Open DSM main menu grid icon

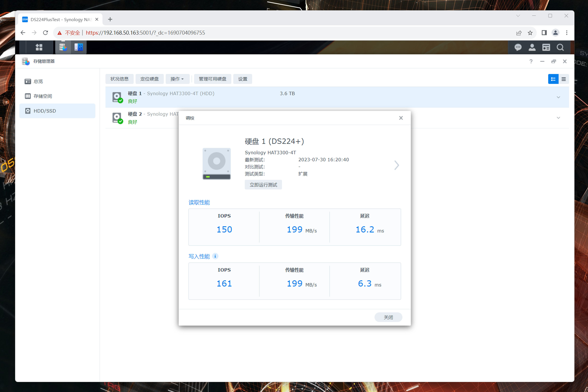tap(39, 47)
